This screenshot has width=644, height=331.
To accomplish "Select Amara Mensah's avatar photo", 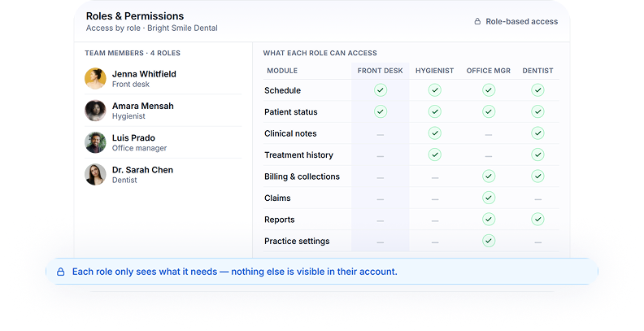I will tap(95, 111).
